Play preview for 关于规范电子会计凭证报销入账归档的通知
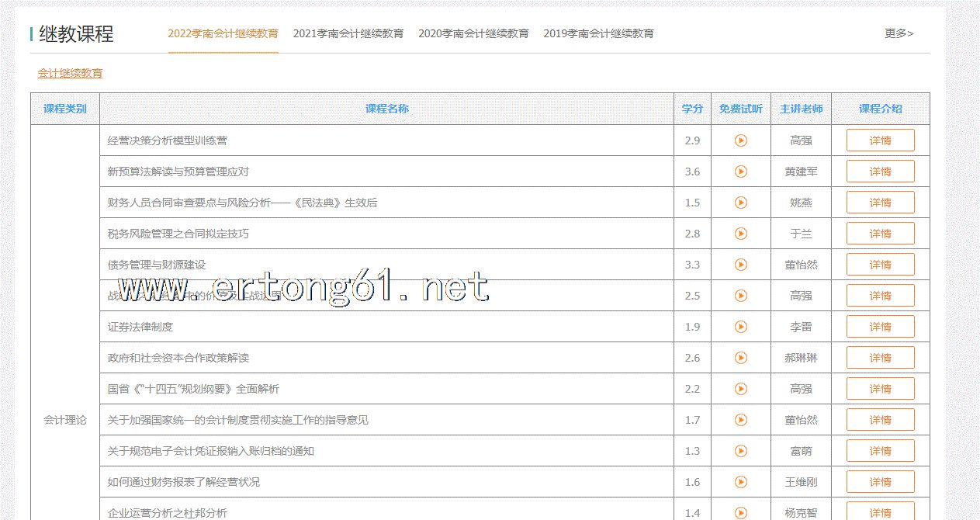 740,451
